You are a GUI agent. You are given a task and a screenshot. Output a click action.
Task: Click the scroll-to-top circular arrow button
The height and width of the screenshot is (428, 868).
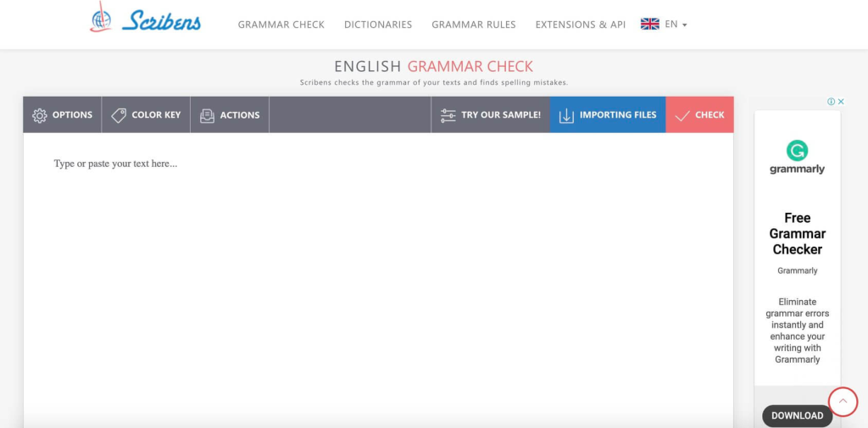point(843,402)
